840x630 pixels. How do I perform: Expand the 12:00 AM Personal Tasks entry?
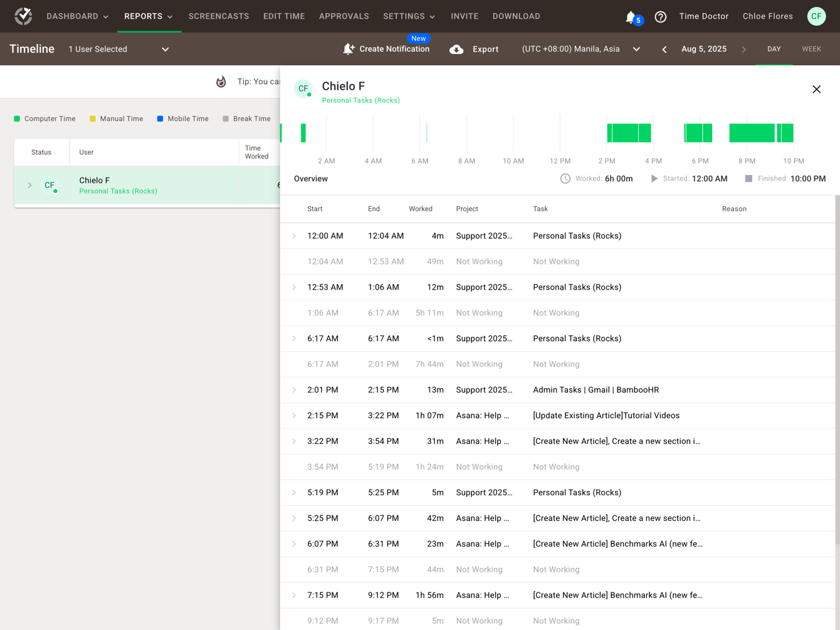click(x=294, y=236)
